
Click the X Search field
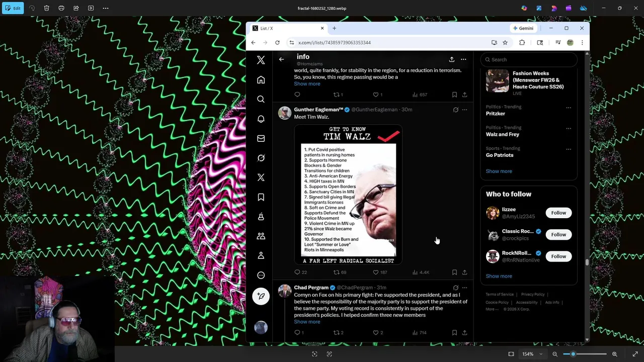tap(528, 59)
